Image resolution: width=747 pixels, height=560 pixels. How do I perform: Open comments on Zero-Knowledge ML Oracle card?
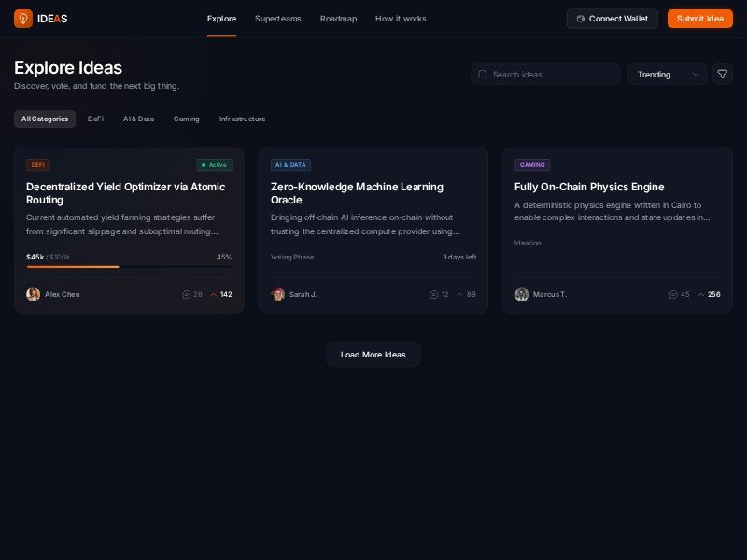pos(433,295)
